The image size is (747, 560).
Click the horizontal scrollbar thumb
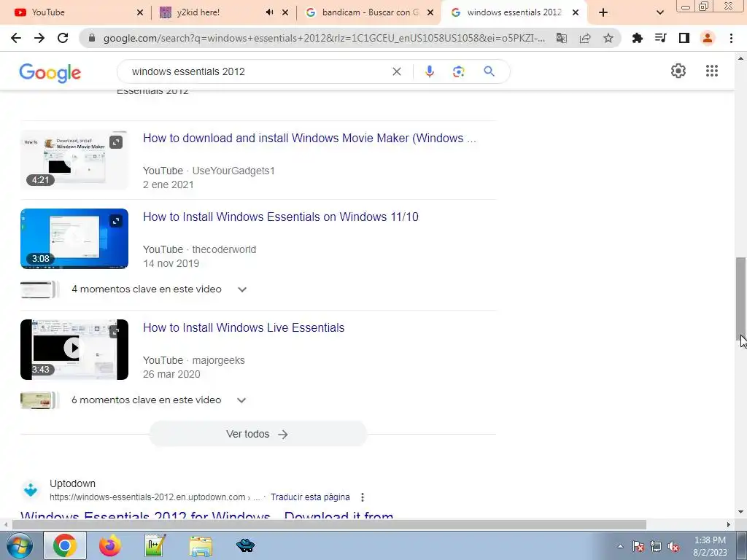point(329,524)
